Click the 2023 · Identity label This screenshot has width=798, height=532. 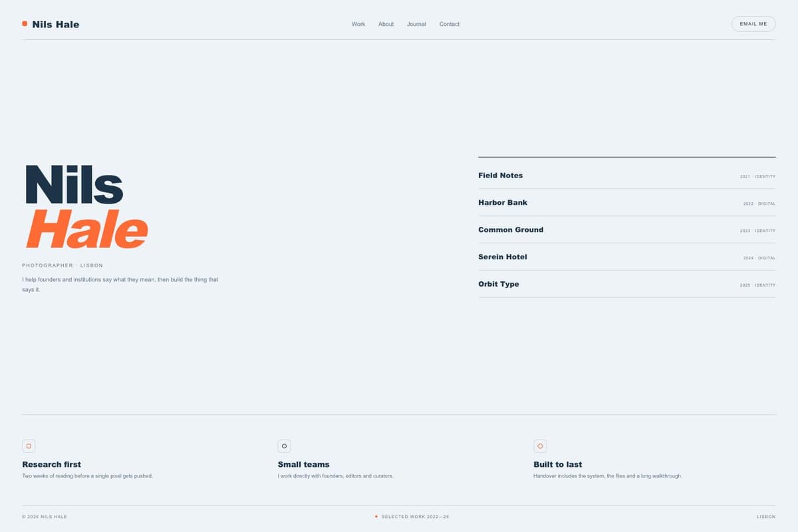point(757,231)
